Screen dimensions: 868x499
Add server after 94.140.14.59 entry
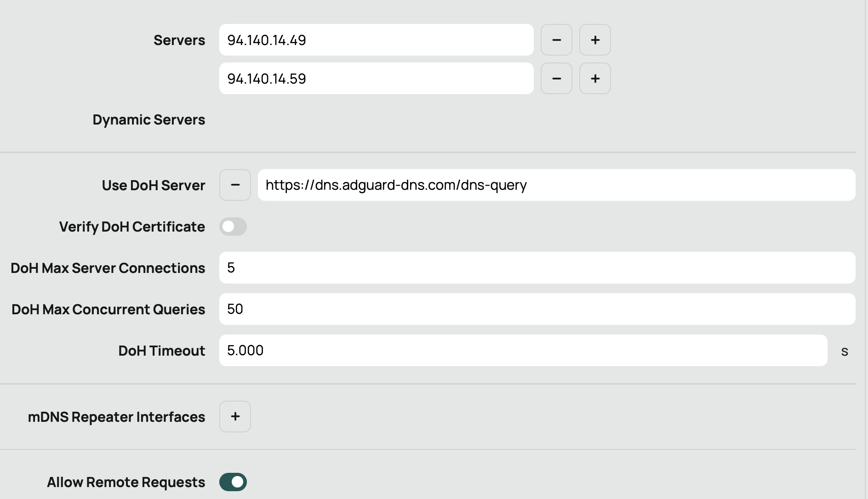(595, 79)
